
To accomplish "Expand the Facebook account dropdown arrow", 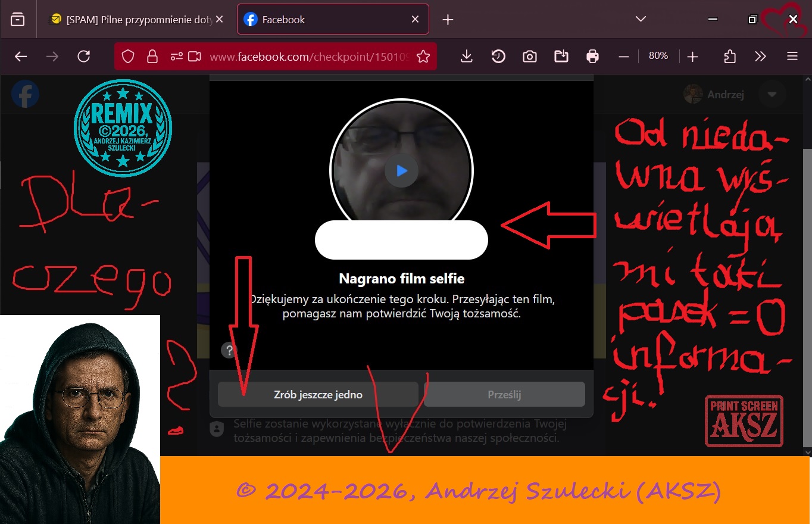I will [x=772, y=94].
